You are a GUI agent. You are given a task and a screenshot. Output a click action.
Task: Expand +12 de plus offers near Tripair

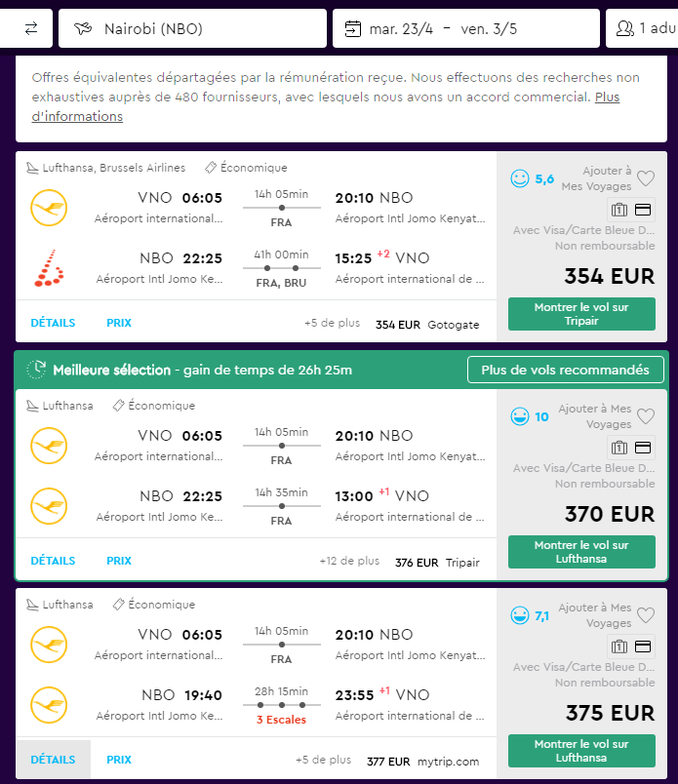[349, 561]
